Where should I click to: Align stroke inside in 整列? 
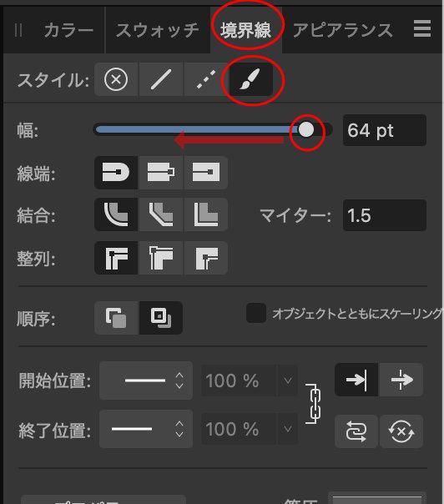(161, 258)
